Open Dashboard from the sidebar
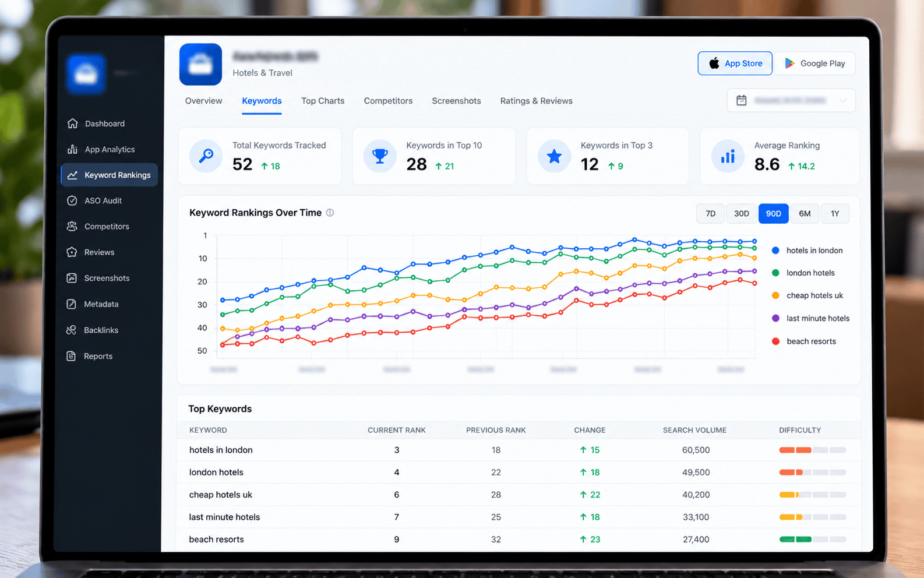The height and width of the screenshot is (578, 924). (x=104, y=124)
